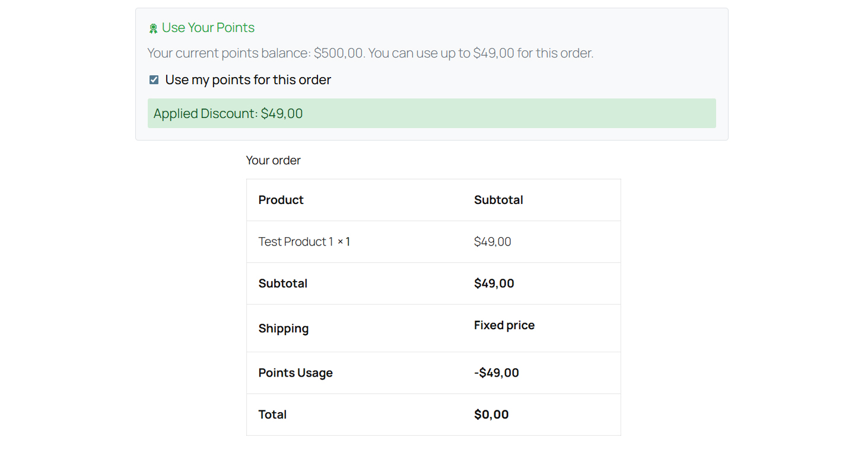Viewport: 868px width, 459px height.
Task: Click the green ribbon icon beside Use Your Points
Action: pyautogui.click(x=154, y=27)
